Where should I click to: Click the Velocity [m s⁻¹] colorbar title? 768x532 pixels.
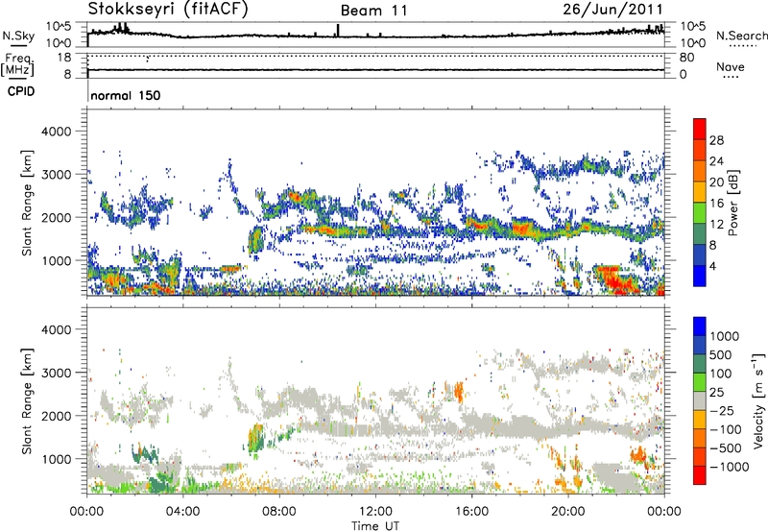tap(758, 400)
